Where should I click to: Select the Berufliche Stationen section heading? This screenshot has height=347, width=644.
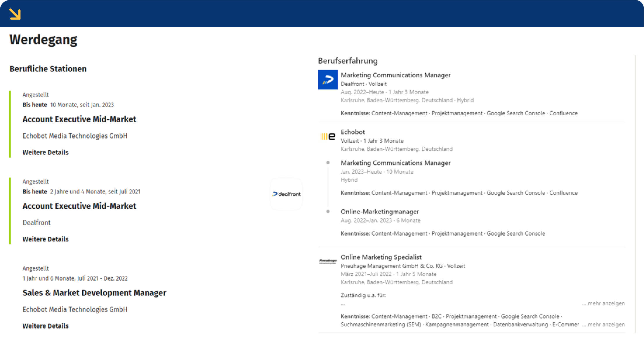coord(48,69)
